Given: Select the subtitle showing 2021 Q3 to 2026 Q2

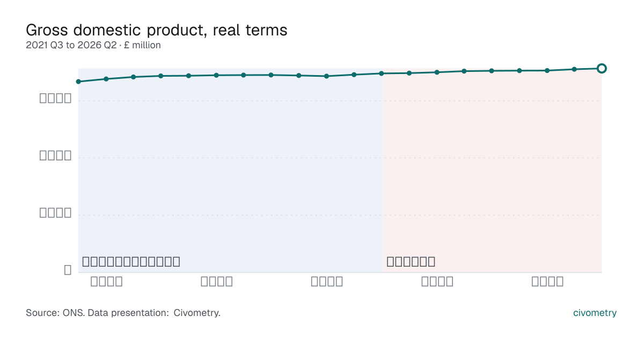Looking at the screenshot, I should (x=93, y=46).
